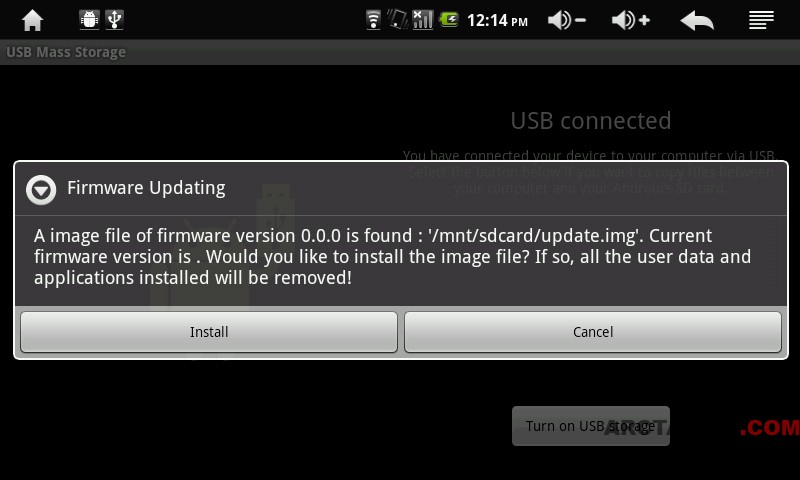This screenshot has height=480, width=800.
Task: Tap the Home icon in status bar
Action: (x=32, y=20)
